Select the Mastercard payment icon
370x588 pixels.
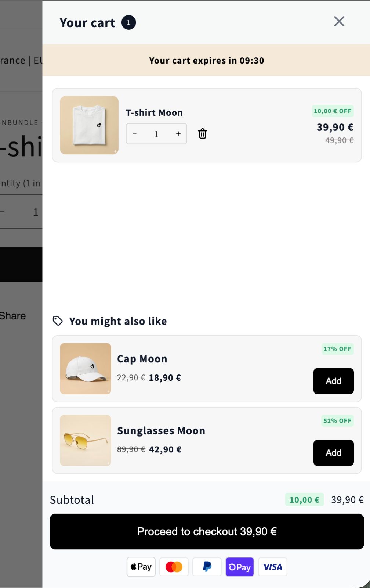click(x=174, y=567)
